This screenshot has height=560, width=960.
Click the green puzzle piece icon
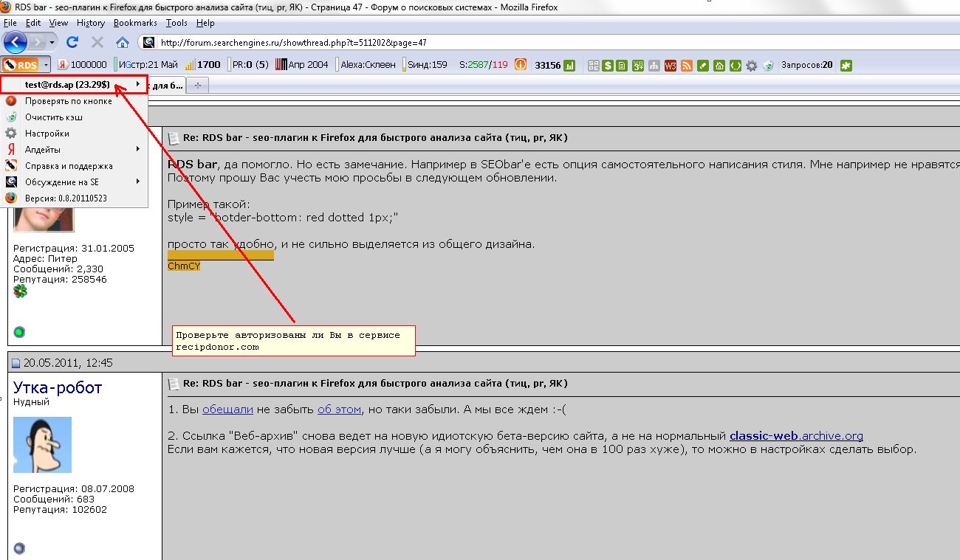point(846,65)
